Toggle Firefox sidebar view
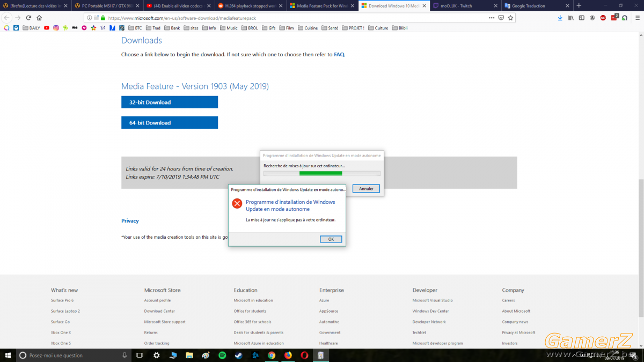 tap(582, 18)
